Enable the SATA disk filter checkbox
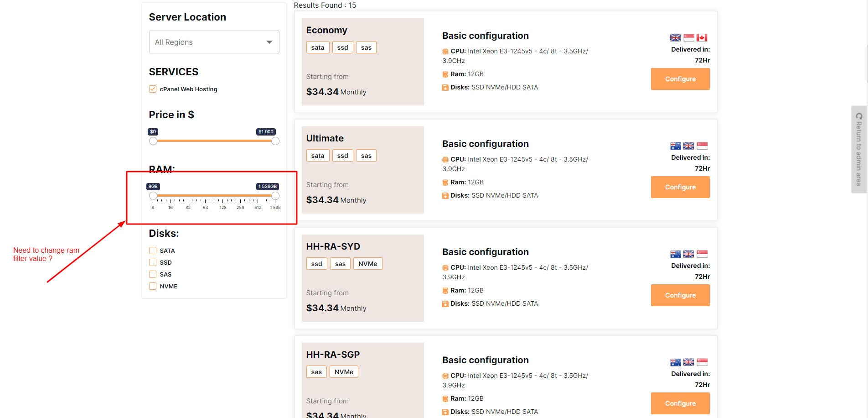Screen dimensions: 868x418 153,251
